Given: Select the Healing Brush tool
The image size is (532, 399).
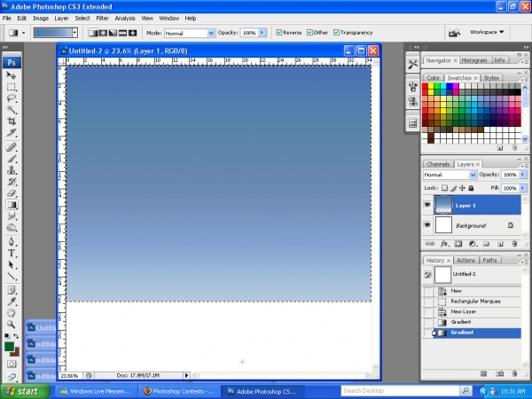Looking at the screenshot, I should click(12, 147).
